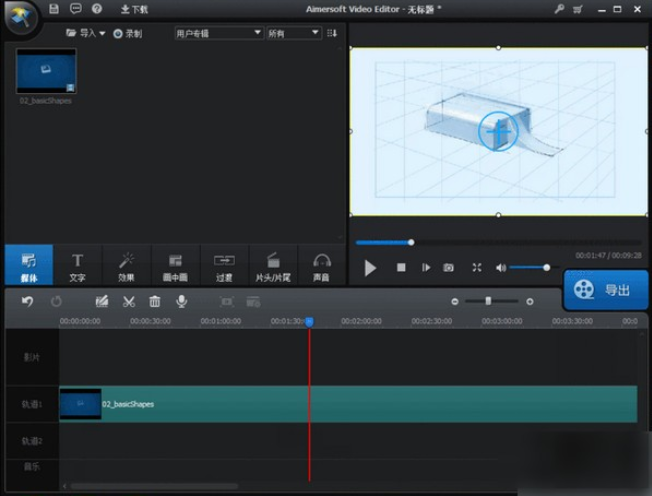This screenshot has height=496, width=652.
Task: Click the timeline zoom slider handle
Action: 488,301
